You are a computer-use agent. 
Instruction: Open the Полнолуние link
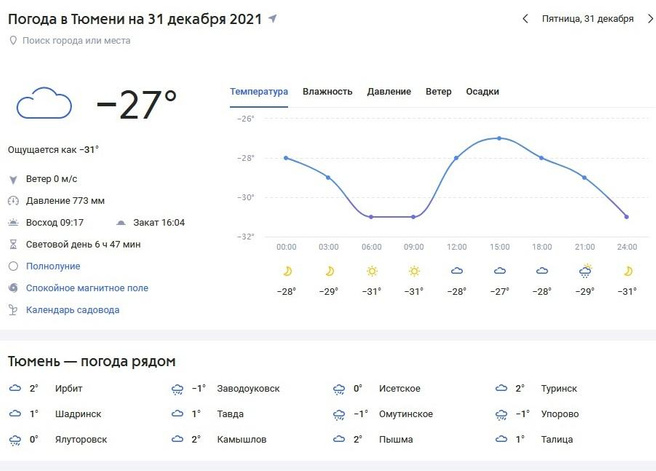tap(53, 266)
